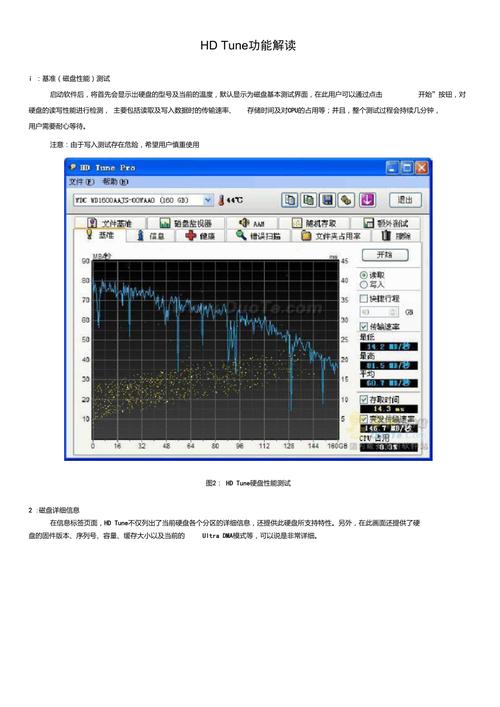Click the 退出 exit button
This screenshot has width=500, height=707.
pos(405,200)
